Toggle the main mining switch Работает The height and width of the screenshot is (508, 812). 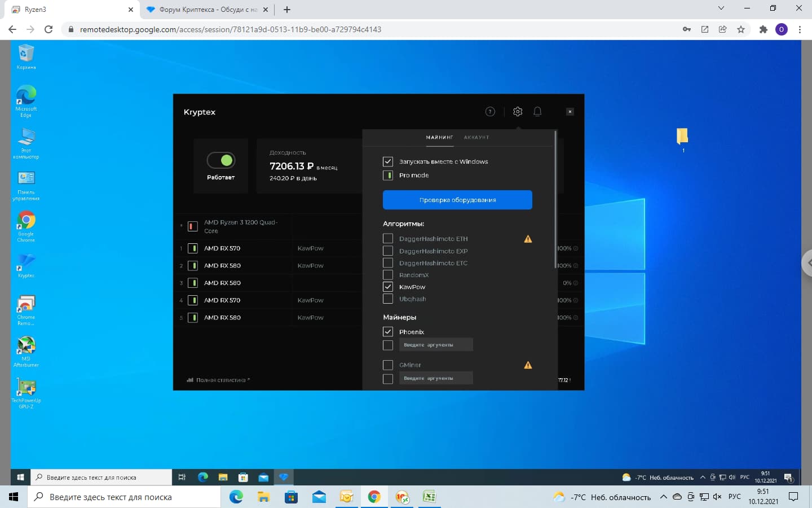click(x=220, y=160)
